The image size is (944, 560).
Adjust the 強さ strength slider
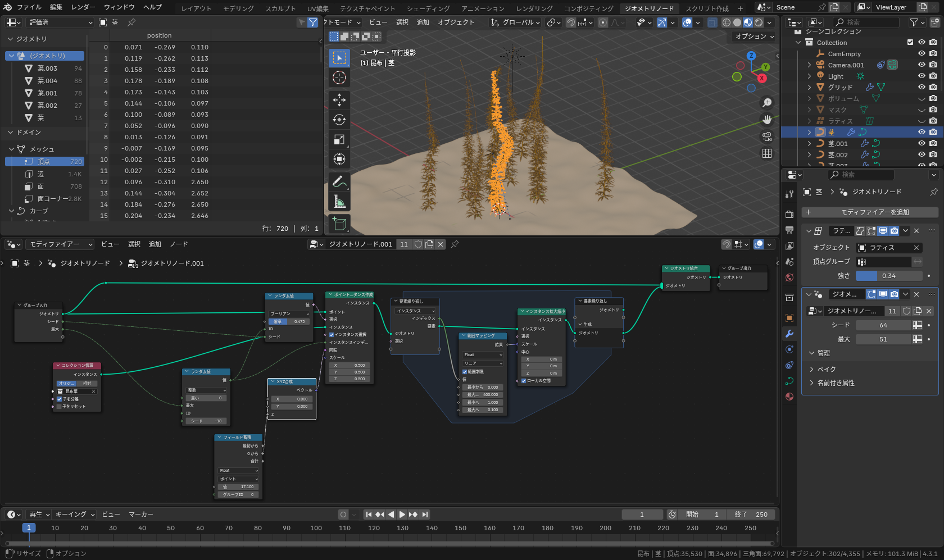(x=888, y=276)
